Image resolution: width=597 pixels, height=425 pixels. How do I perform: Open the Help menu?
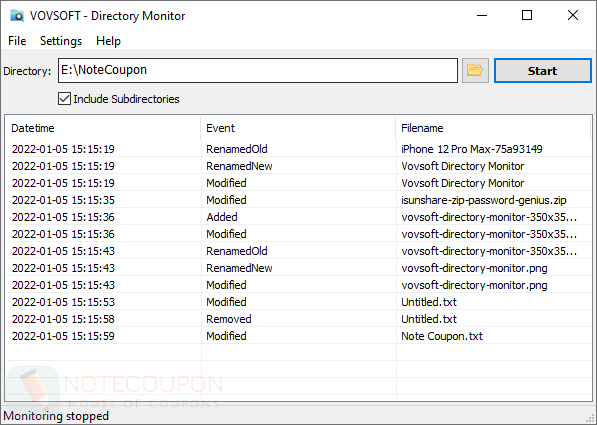click(x=108, y=41)
